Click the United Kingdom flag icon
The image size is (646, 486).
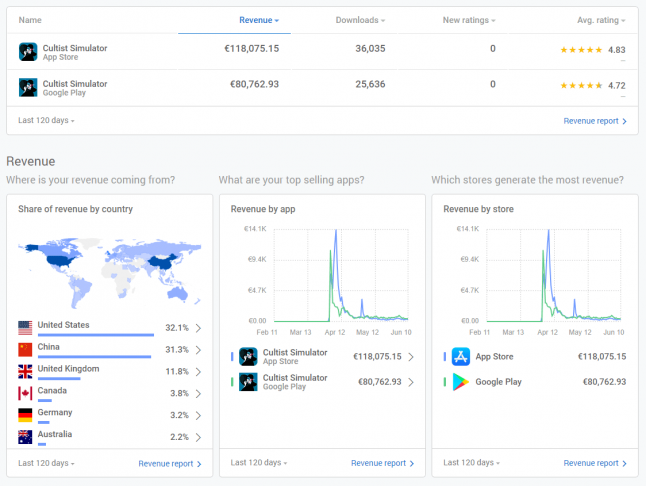26,371
